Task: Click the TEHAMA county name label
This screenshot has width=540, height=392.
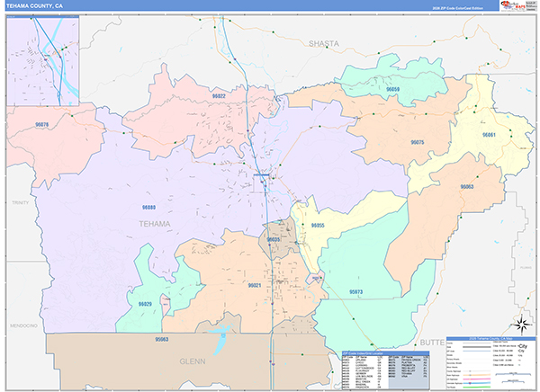Action: coord(154,223)
